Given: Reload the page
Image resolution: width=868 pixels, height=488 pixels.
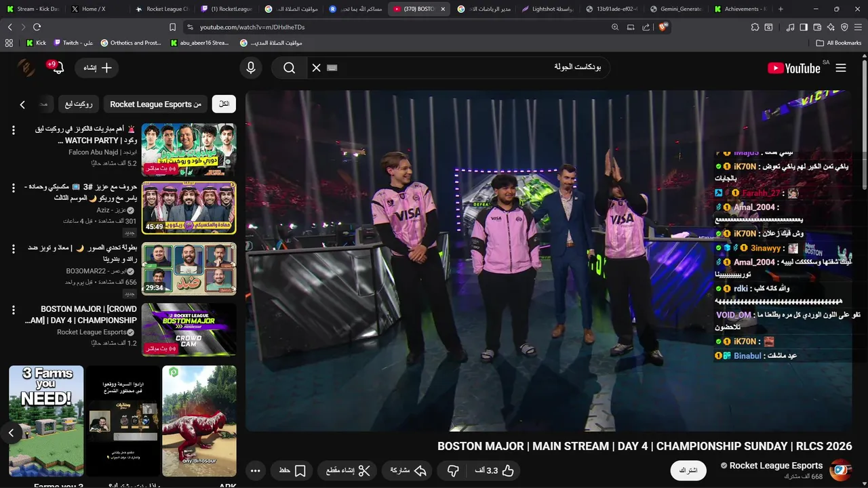Looking at the screenshot, I should click(x=37, y=27).
